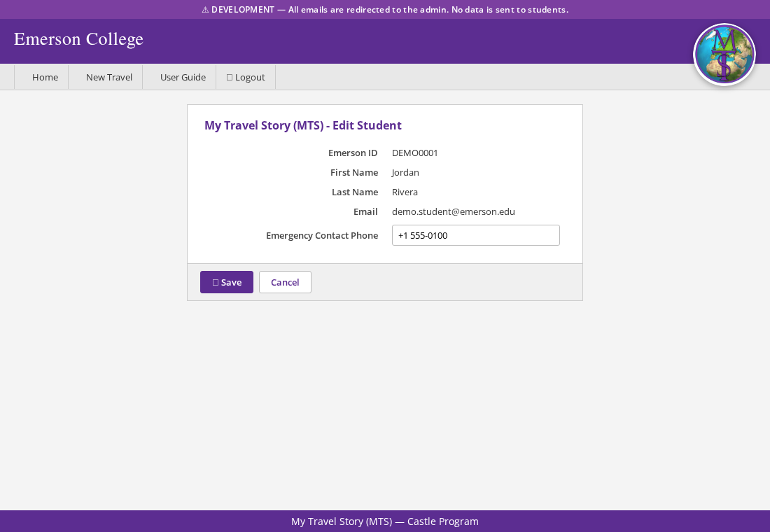Click the Edit Student page heading

[x=303, y=125]
